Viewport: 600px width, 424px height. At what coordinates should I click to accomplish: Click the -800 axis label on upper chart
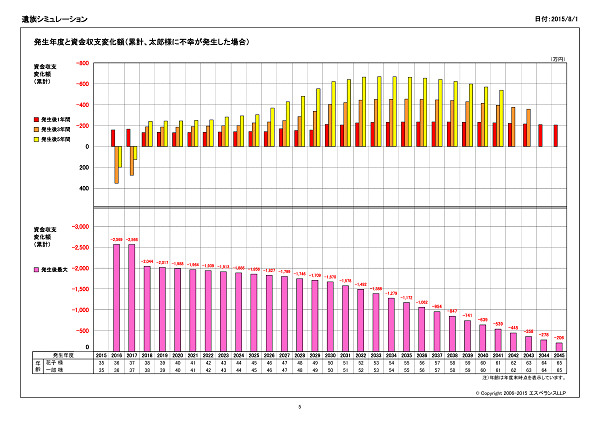(83, 64)
